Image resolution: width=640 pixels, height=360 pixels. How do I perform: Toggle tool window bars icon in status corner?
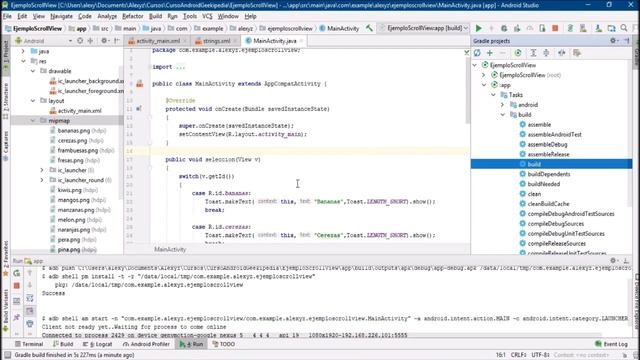(x=7, y=355)
